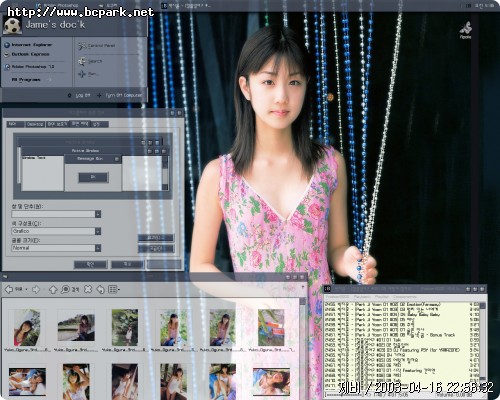Open the Run entry in start menu
This screenshot has width=500, height=400.
point(88,74)
